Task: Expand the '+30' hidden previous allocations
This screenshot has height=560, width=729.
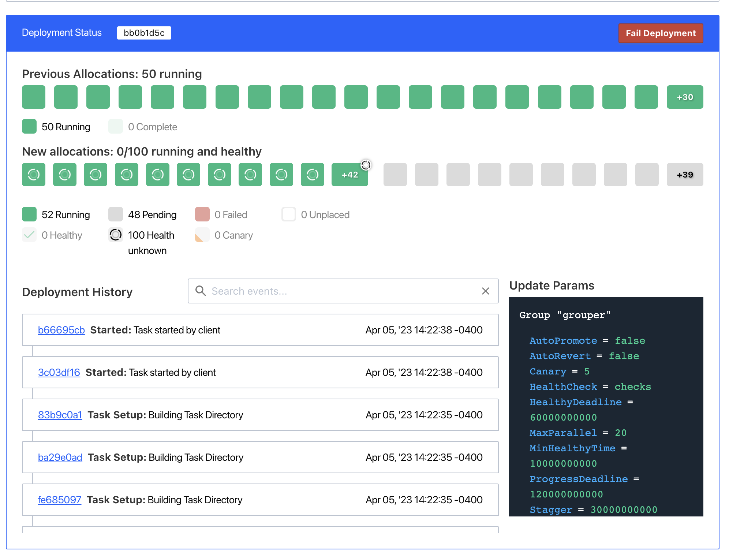Action: click(x=685, y=97)
